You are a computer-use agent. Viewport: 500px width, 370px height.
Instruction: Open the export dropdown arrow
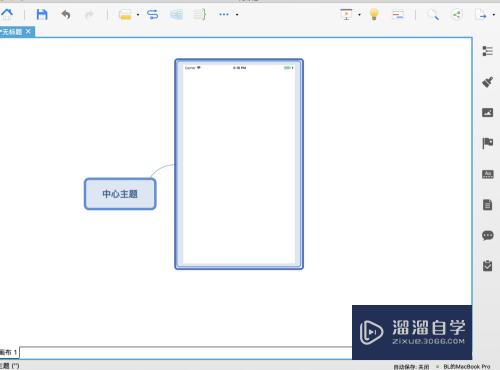point(494,15)
